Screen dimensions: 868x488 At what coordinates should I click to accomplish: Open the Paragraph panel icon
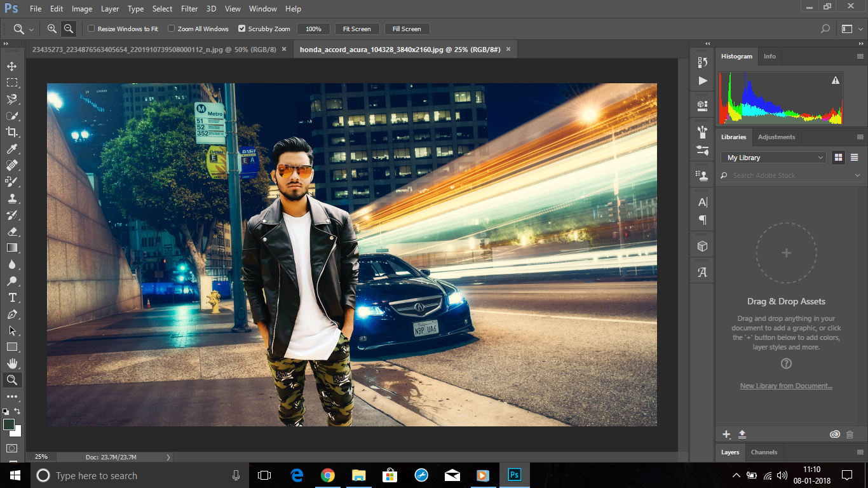tap(702, 219)
